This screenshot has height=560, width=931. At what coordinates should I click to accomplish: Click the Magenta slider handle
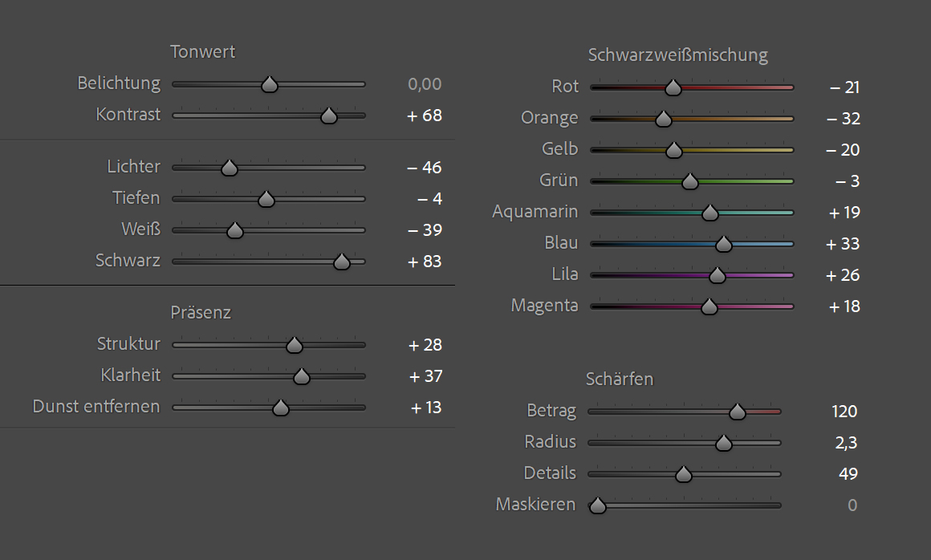point(709,306)
